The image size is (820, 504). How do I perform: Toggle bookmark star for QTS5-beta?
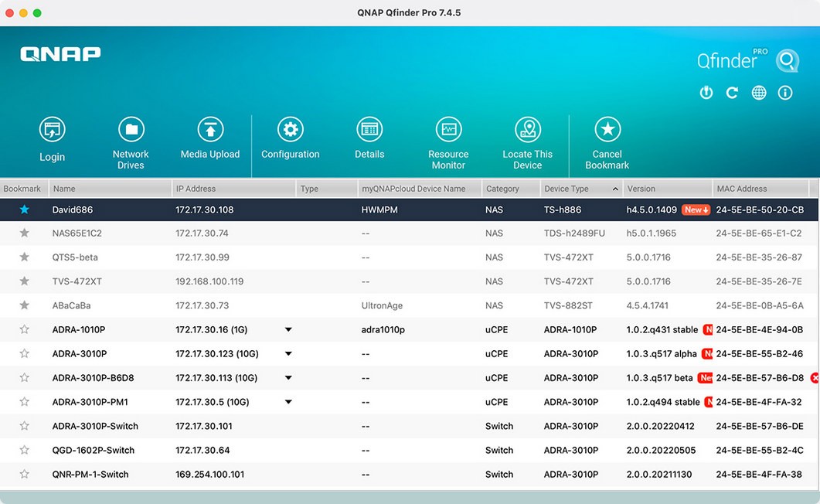click(x=24, y=257)
